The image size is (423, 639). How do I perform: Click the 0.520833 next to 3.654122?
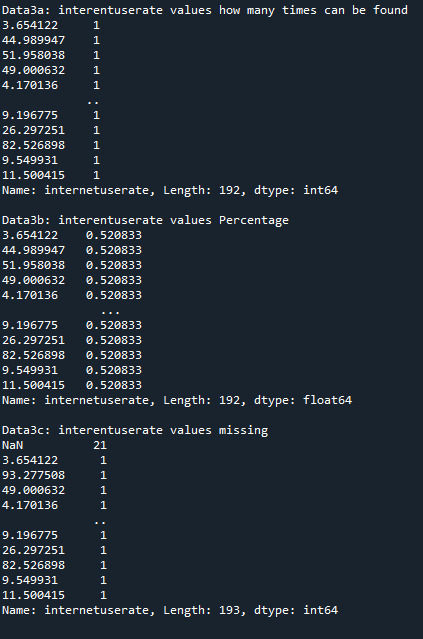tap(114, 235)
